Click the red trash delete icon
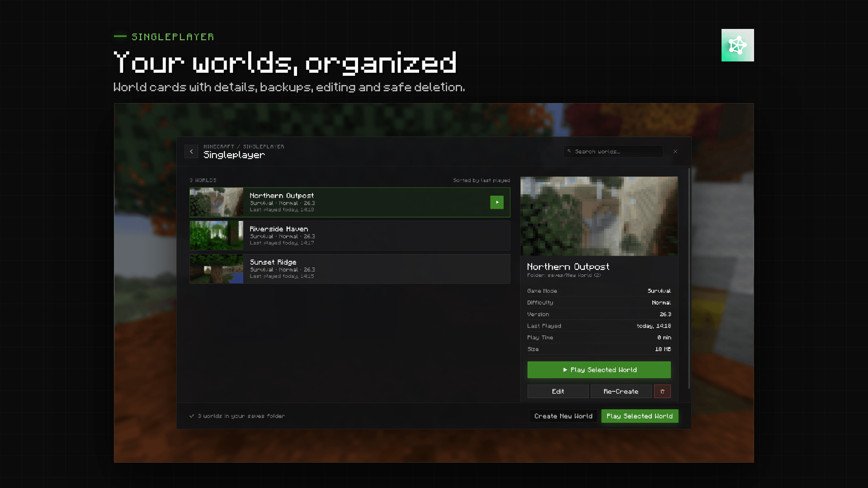The image size is (868, 488). [662, 391]
